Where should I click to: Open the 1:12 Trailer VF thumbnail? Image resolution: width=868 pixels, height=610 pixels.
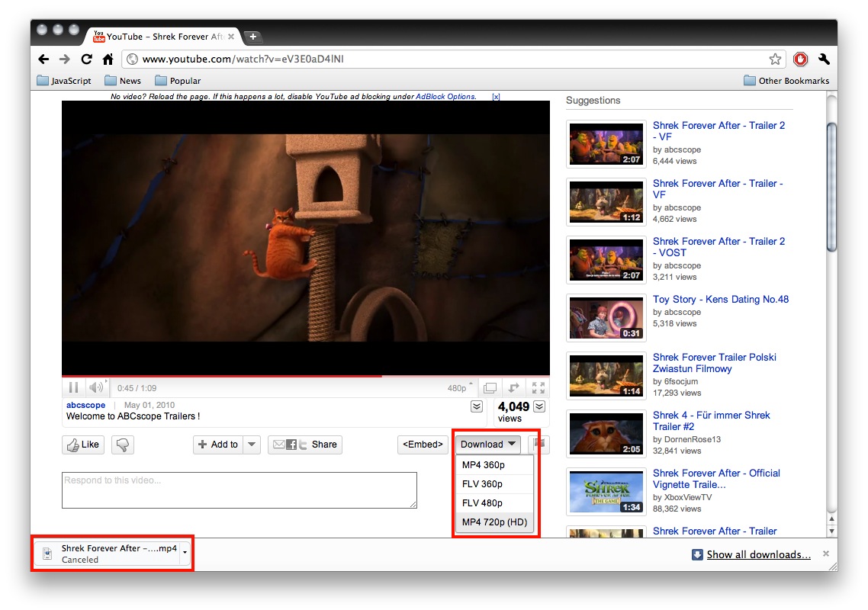pos(606,202)
